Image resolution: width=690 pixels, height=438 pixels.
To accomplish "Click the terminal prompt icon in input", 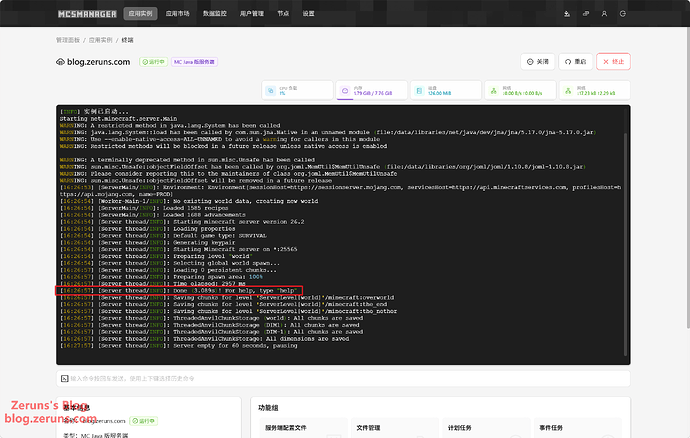I will click(x=65, y=379).
